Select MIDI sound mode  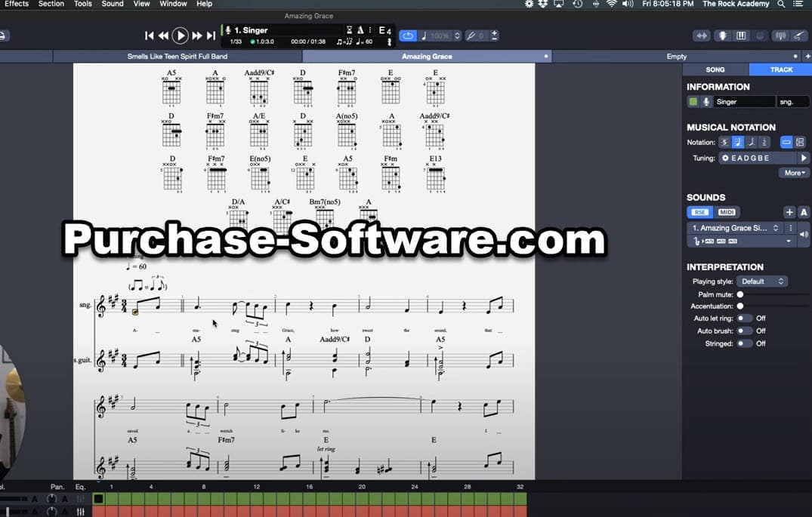(x=726, y=212)
